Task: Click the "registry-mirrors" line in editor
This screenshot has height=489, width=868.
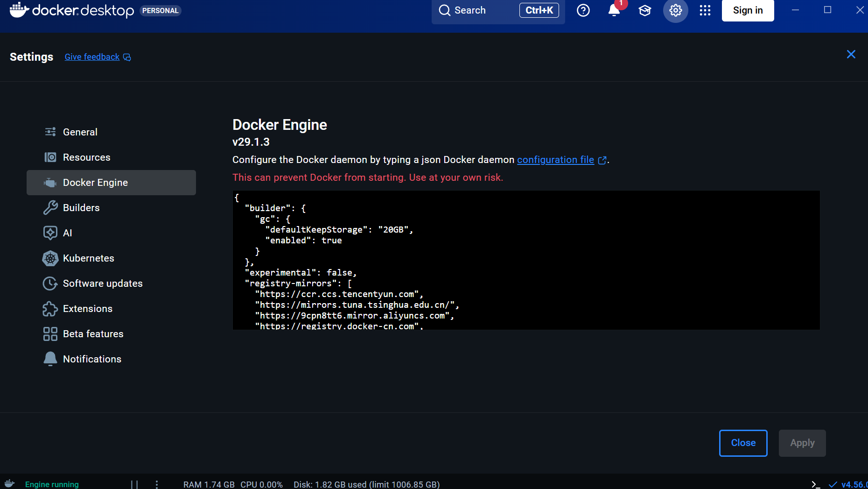Action: pyautogui.click(x=298, y=283)
